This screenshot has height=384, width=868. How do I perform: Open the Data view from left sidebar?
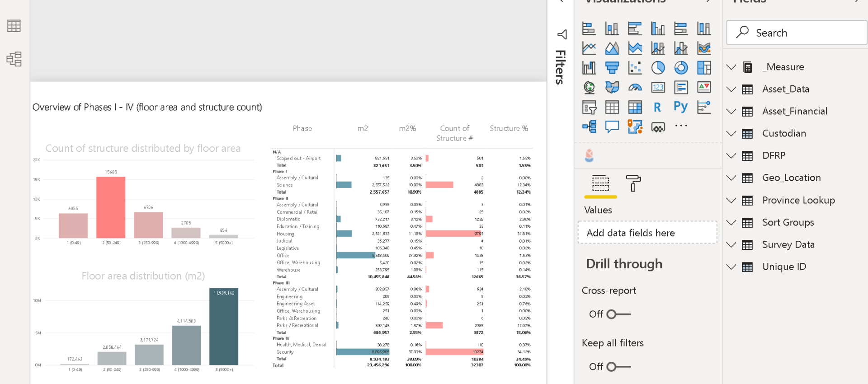tap(14, 26)
